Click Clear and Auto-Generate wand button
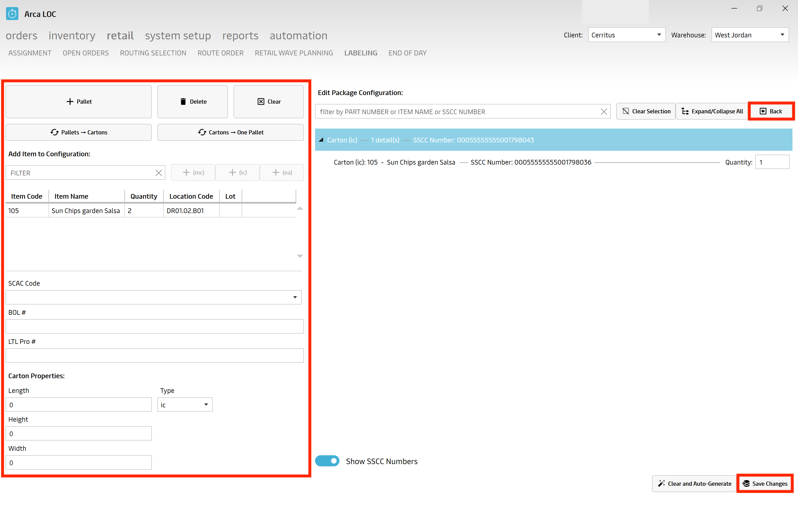 pyautogui.click(x=694, y=484)
